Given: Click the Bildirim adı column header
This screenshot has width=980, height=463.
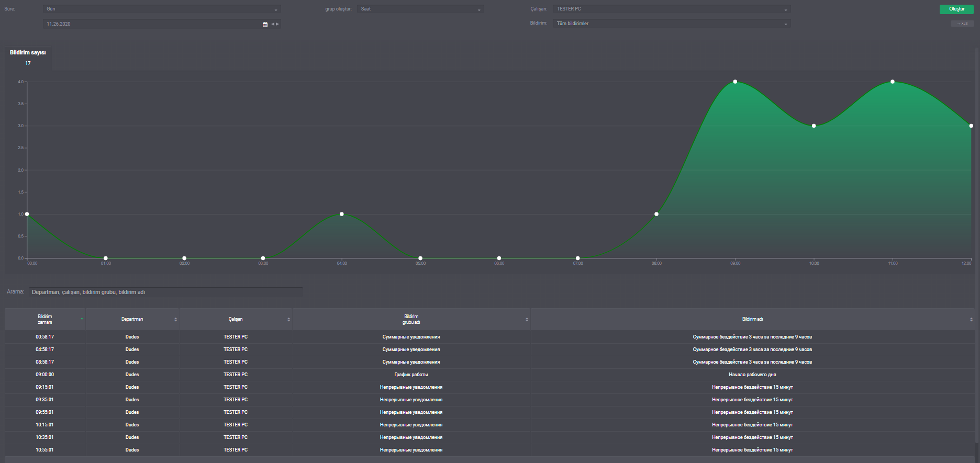Looking at the screenshot, I should 753,319.
